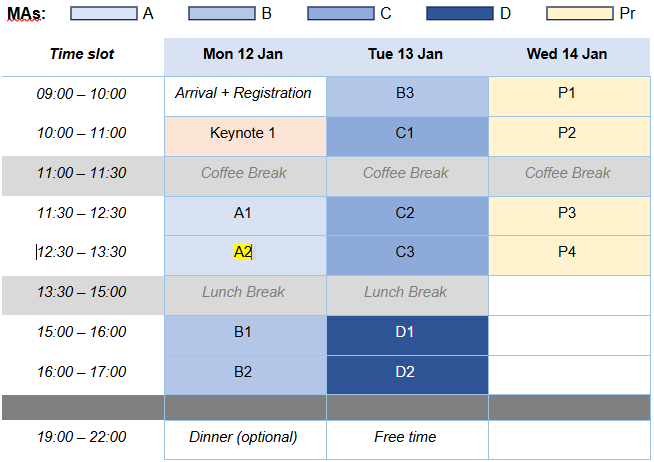The image size is (654, 462).
Task: Click Monday's Lunch Break cell
Action: tap(243, 292)
